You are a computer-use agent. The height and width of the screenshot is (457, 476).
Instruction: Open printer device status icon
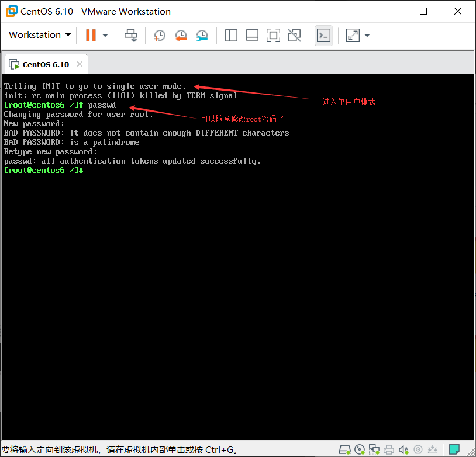tap(388, 449)
